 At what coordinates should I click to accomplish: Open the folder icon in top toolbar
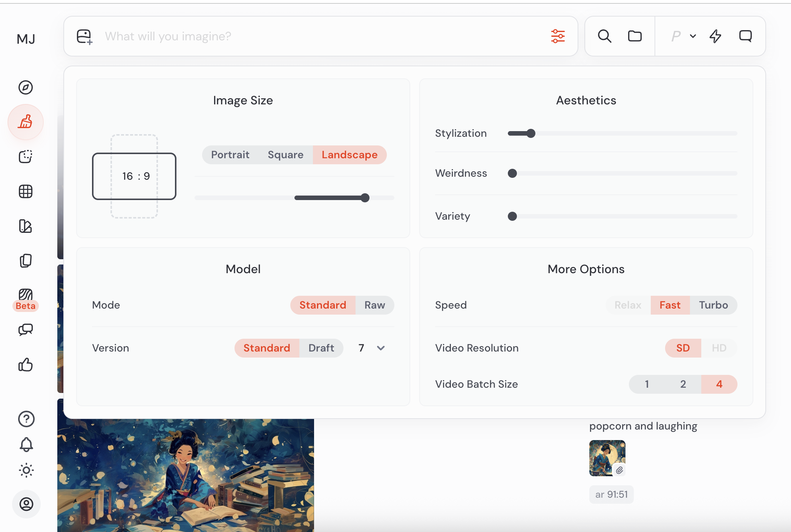click(x=635, y=36)
